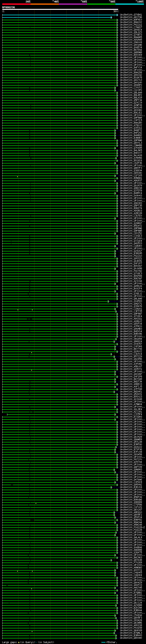The image size is (146, 644).
Task: Select hit label UniRef100_C3PTS5
Action: 131,311
